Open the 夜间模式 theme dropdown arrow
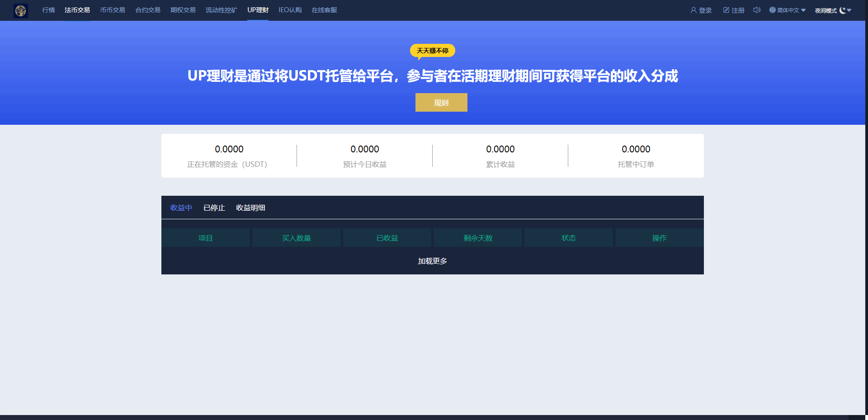This screenshot has height=420, width=868. tap(849, 10)
